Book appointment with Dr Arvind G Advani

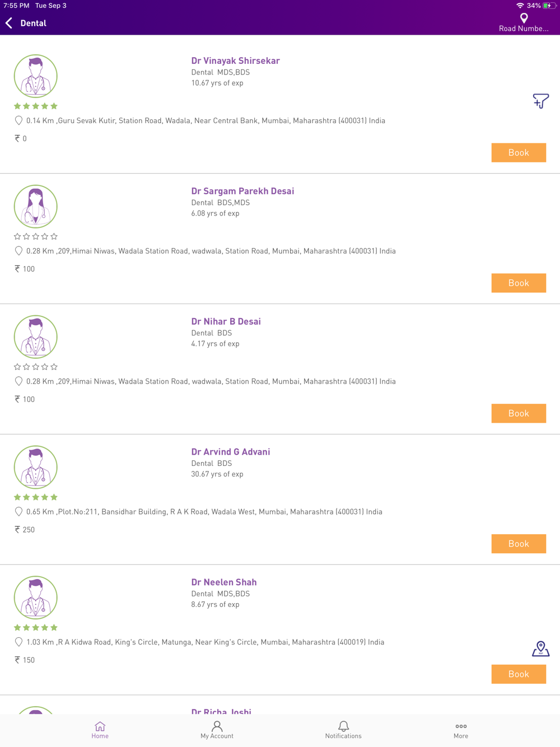(x=519, y=544)
